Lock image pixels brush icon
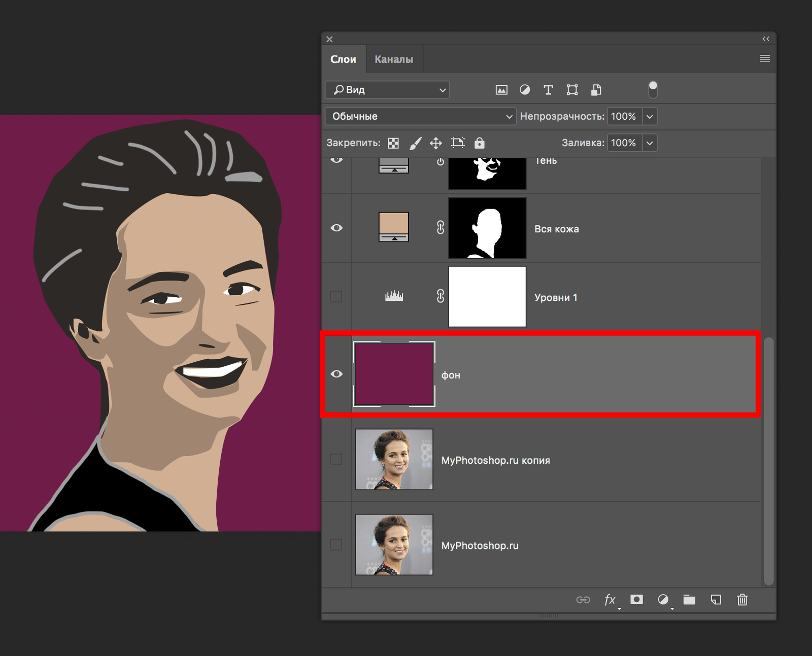Screen dimensions: 812x656 pos(415,143)
